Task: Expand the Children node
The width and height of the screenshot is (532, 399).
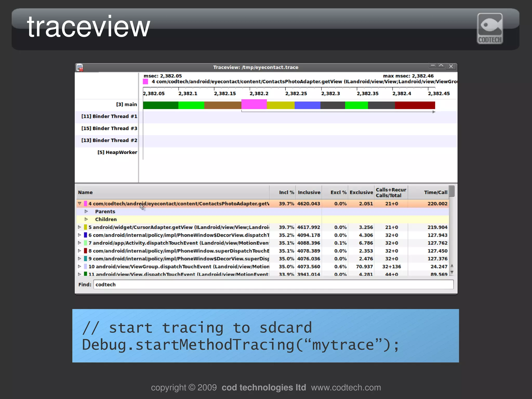Action: (x=86, y=219)
